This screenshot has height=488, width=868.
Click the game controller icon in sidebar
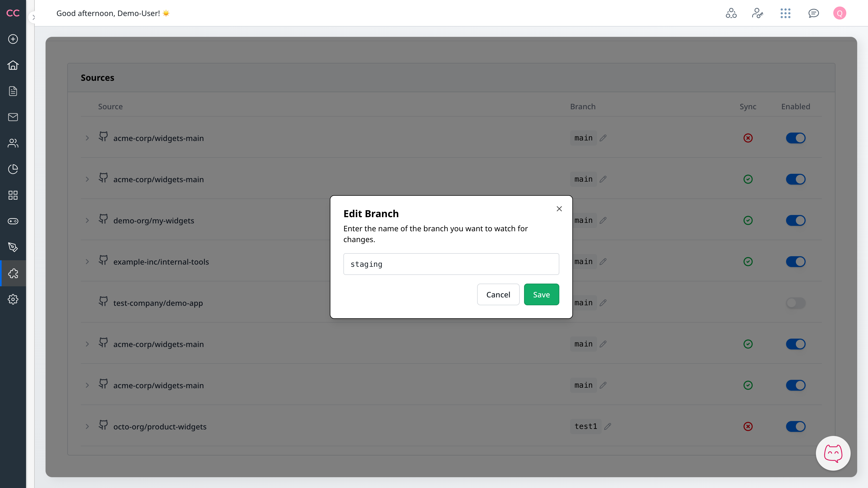point(13,221)
